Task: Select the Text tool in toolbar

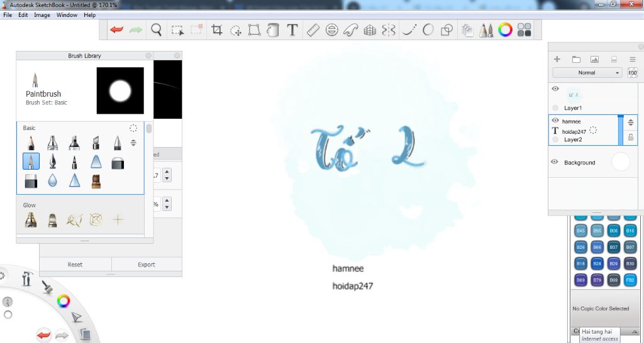Action: pos(292,30)
